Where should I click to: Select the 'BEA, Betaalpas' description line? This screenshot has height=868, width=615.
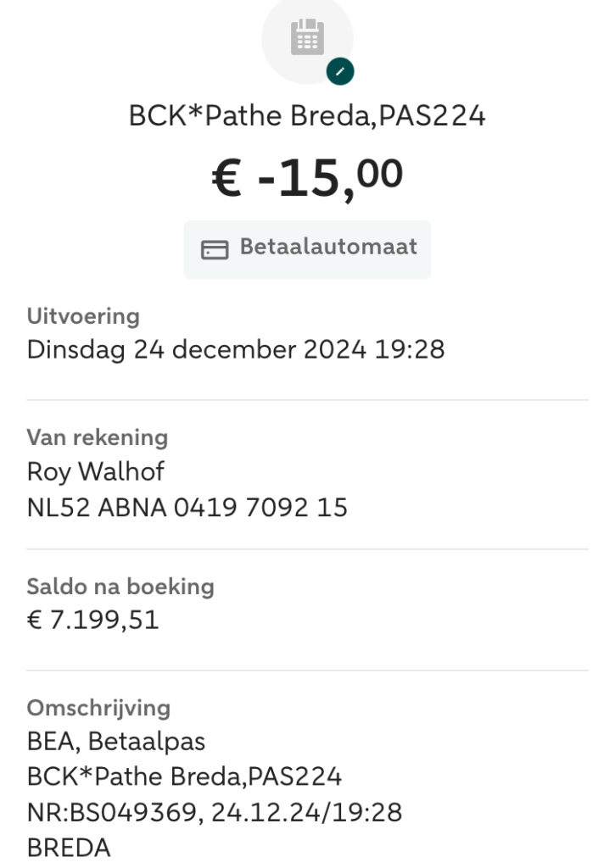116,742
